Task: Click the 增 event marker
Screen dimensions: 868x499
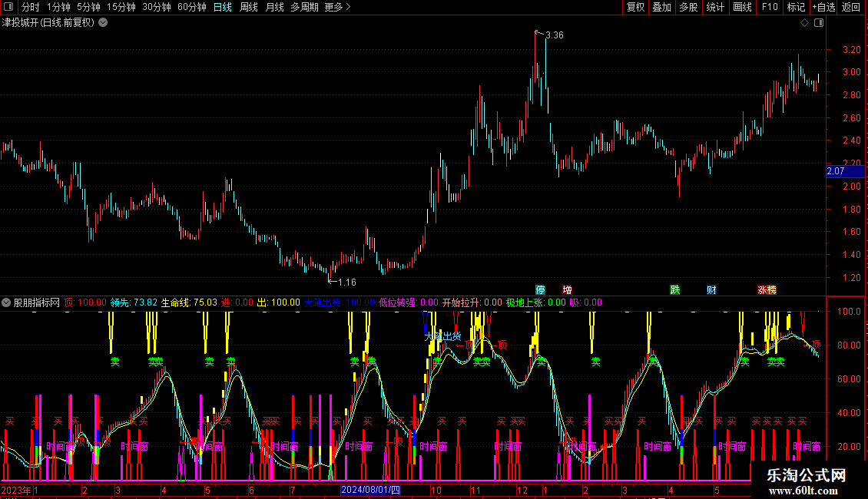Action: [x=568, y=290]
